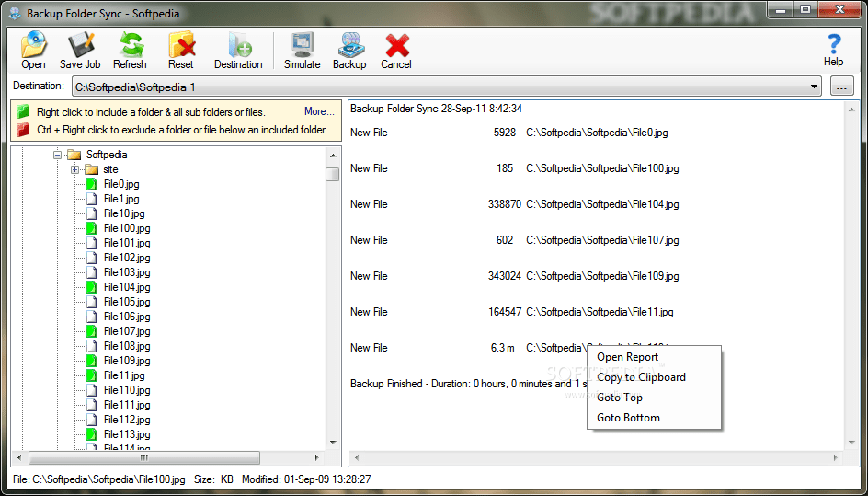Open a saved backup job
Viewport: 868px width, 496px height.
point(33,51)
